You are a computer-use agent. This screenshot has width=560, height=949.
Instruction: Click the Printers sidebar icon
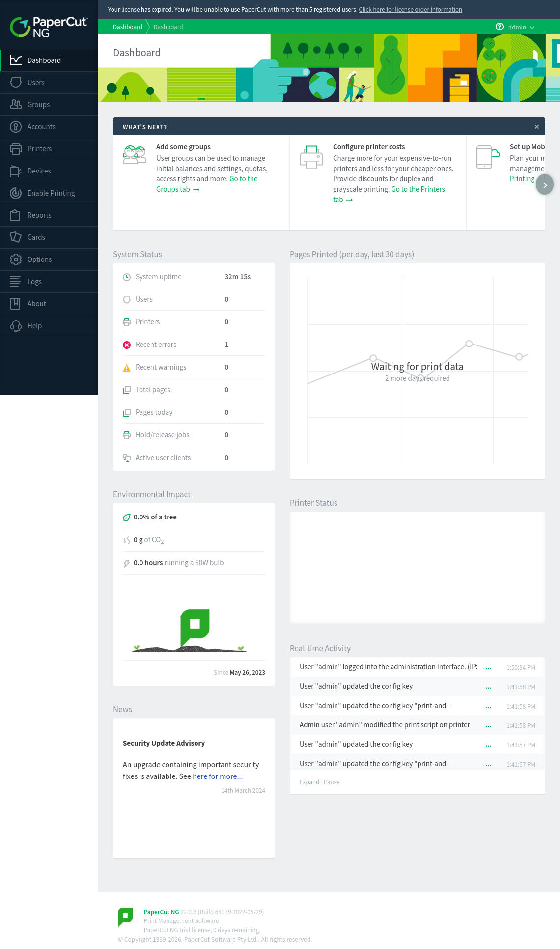[16, 149]
